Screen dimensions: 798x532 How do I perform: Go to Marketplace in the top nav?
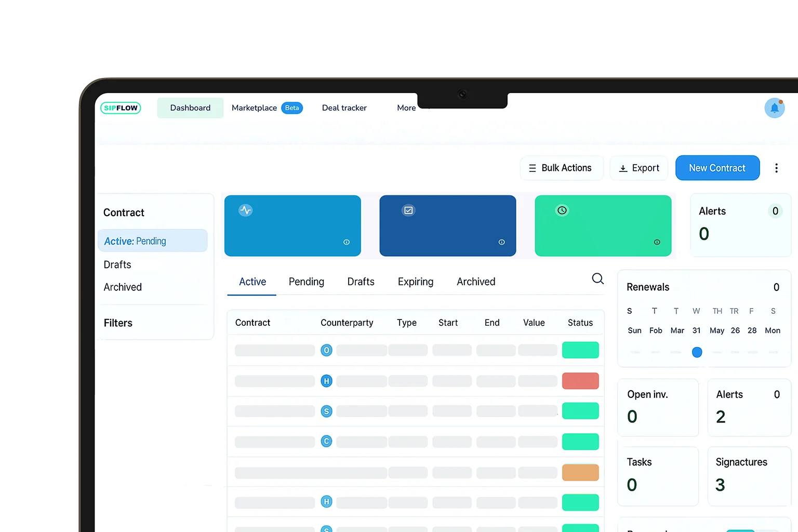(254, 108)
